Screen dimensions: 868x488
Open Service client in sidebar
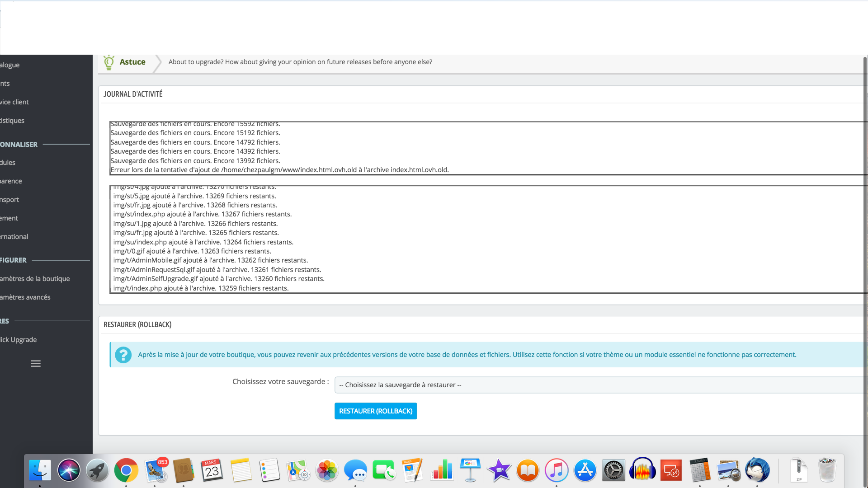14,102
